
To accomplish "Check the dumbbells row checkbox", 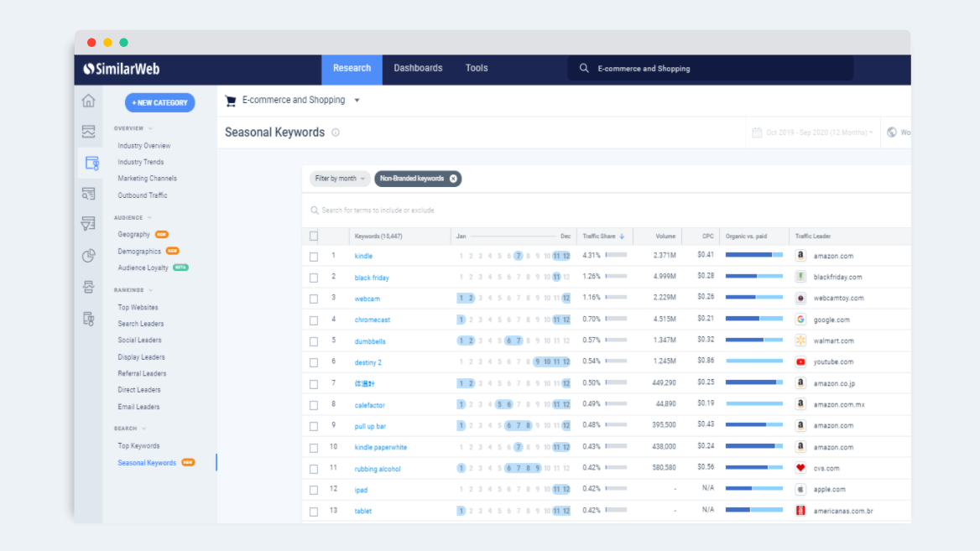I will 314,341.
